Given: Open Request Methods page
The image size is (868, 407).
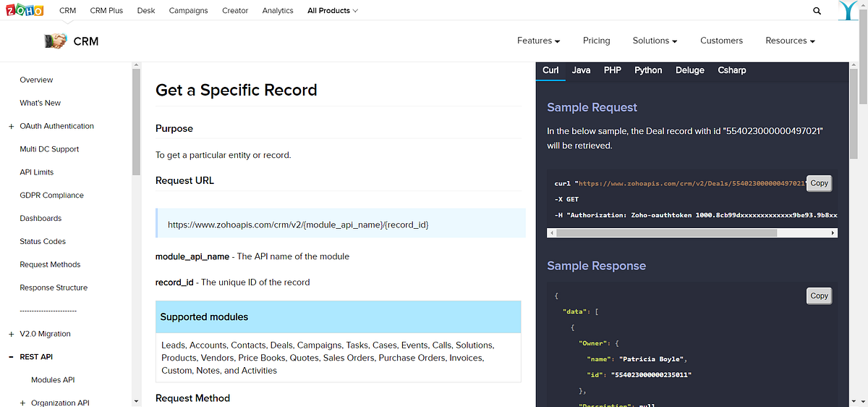Looking at the screenshot, I should point(50,265).
